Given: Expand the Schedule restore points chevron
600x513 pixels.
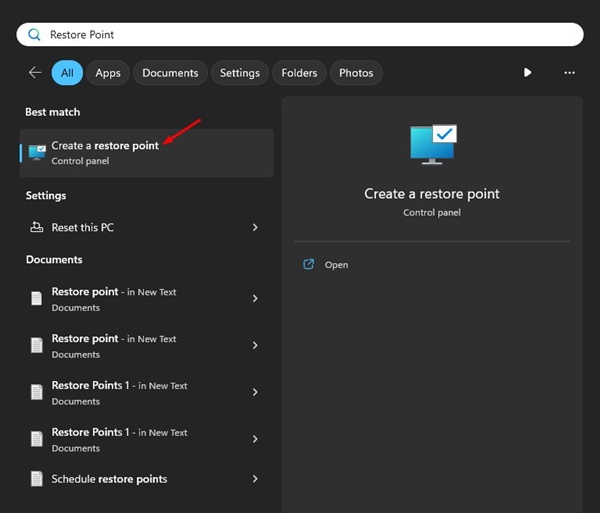Looking at the screenshot, I should click(x=255, y=479).
